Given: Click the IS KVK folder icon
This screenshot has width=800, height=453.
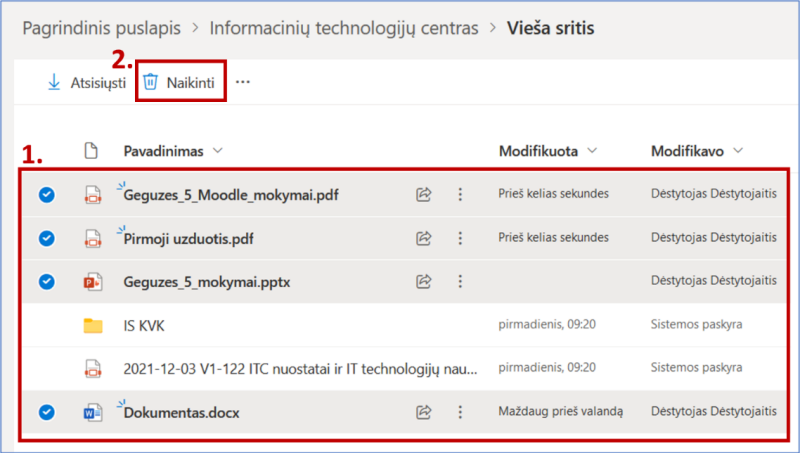Looking at the screenshot, I should pyautogui.click(x=93, y=325).
